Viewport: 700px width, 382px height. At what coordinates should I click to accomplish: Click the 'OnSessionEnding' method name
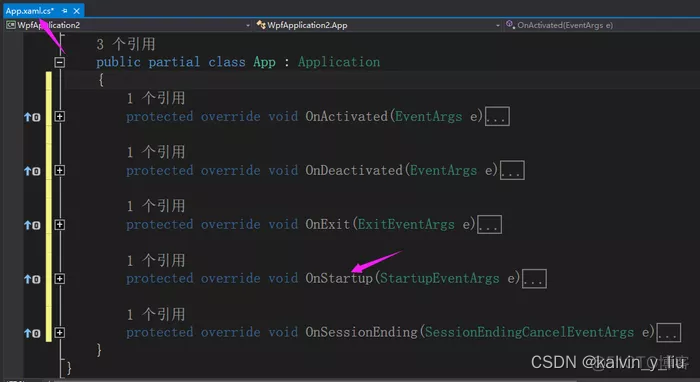(x=362, y=333)
